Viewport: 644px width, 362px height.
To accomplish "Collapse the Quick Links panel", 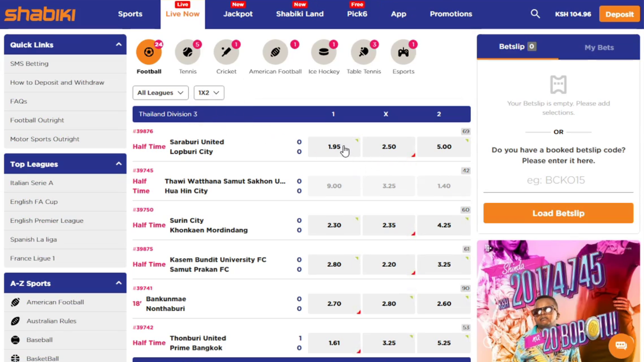I will pyautogui.click(x=119, y=45).
